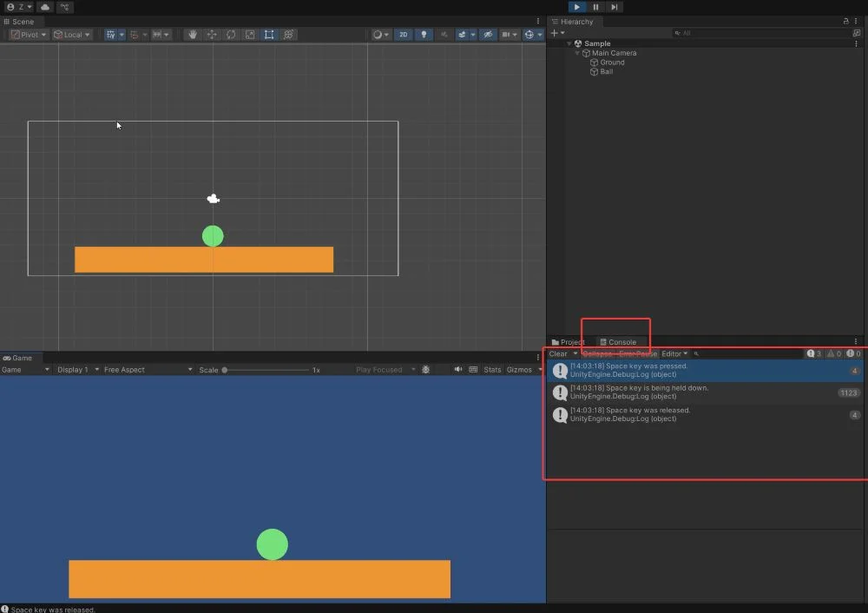Toggle the info message count filter in Console
The width and height of the screenshot is (868, 613).
point(814,354)
